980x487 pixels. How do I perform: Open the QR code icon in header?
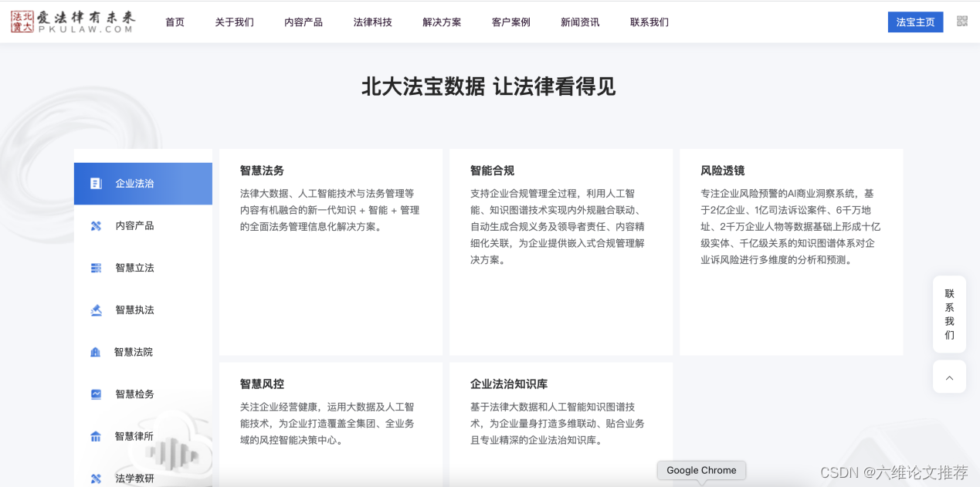point(961,22)
